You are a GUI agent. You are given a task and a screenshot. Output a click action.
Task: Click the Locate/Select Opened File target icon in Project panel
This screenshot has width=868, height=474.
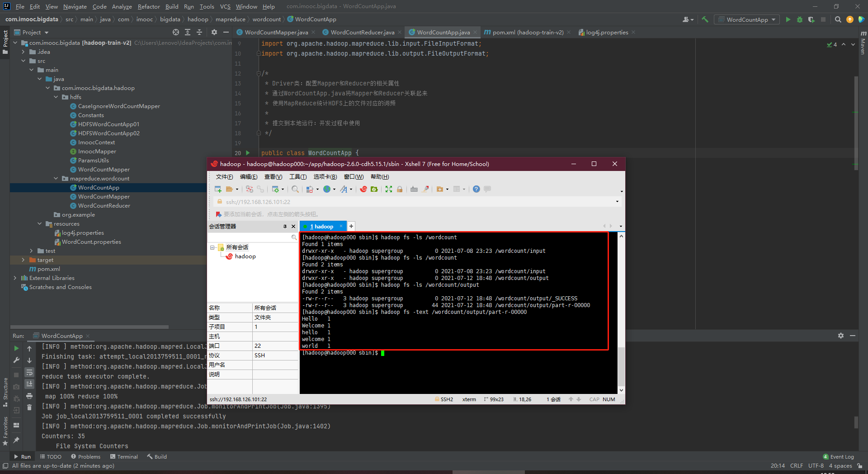coord(176,32)
